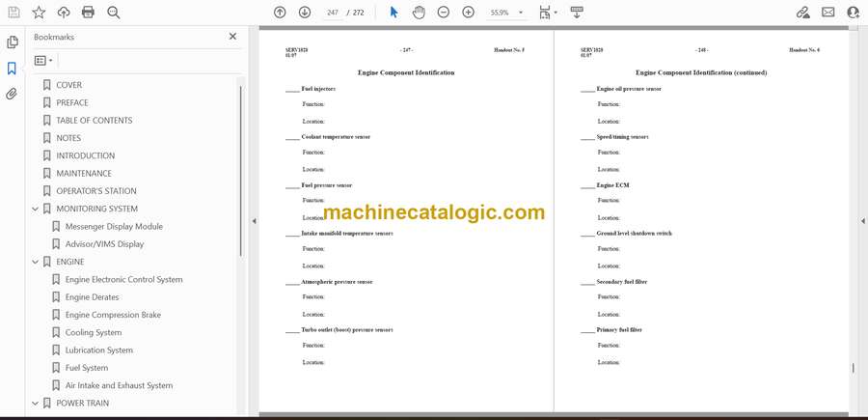Click the document vertical scrollbar thumb
Viewport: 868px width, 420px height.
click(x=854, y=368)
